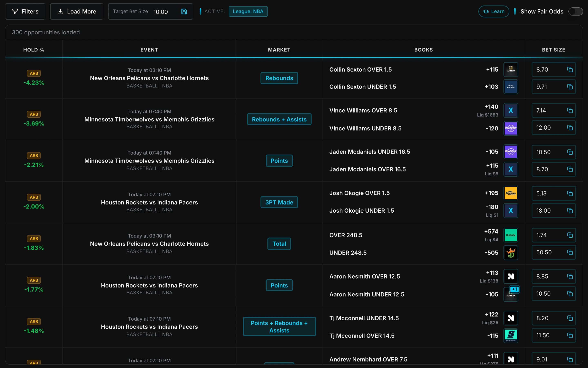
Task: Open X book for Josh Okogie UNDER 1.5
Action: point(510,211)
